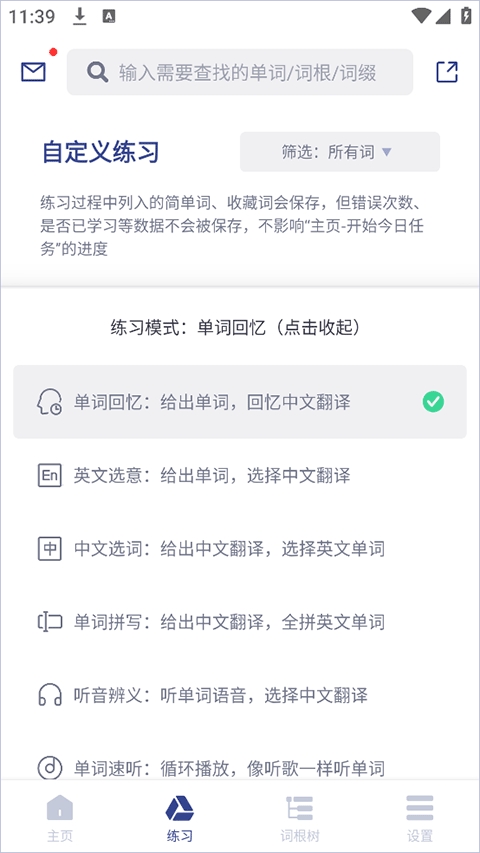The width and height of the screenshot is (480, 853).
Task: Click the head icon for 单词回忆
Action: click(50, 403)
